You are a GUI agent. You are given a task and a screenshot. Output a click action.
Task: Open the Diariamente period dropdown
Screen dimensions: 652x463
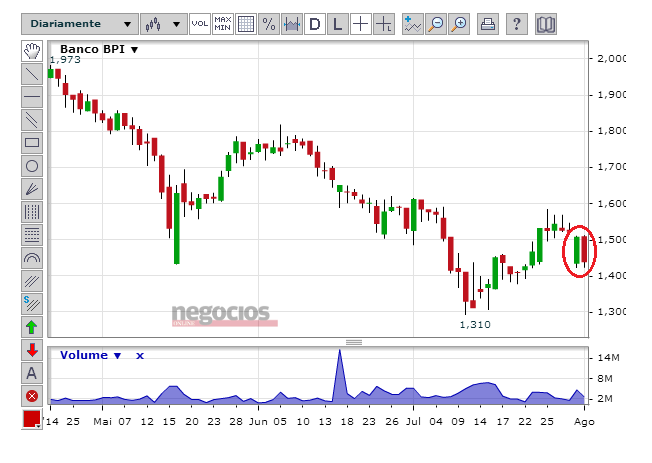click(80, 24)
